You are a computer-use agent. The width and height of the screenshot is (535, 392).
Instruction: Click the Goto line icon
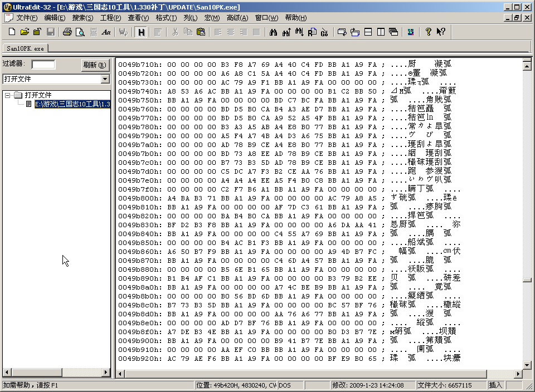[x=324, y=32]
